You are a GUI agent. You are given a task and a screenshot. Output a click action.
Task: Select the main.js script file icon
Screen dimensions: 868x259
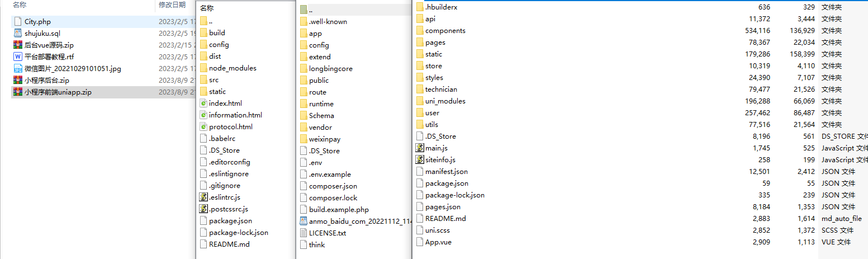tap(420, 148)
